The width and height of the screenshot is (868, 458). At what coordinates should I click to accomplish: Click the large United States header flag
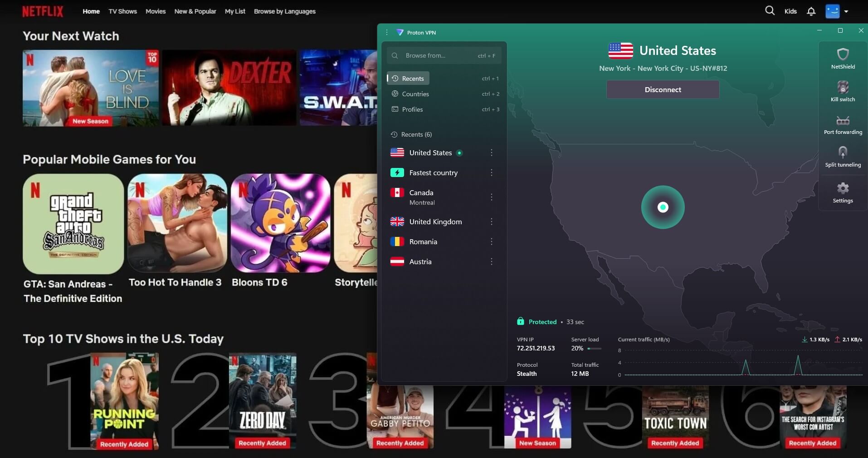tap(620, 51)
